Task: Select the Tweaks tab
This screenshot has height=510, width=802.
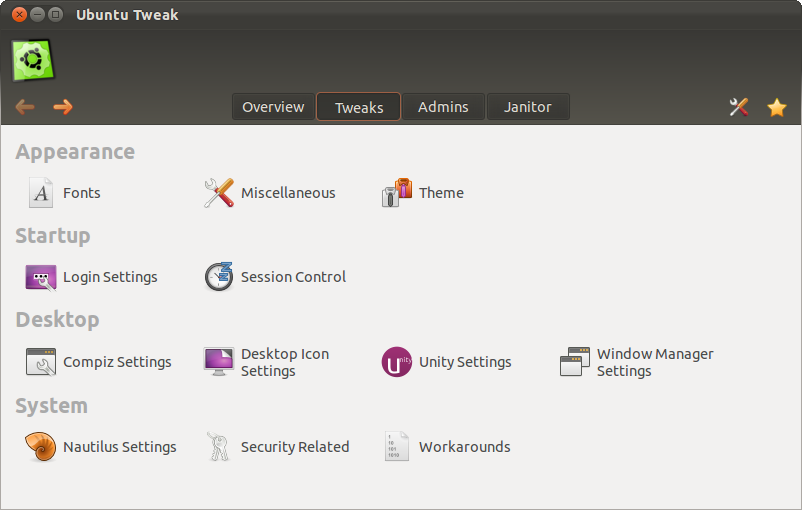Action: (359, 107)
